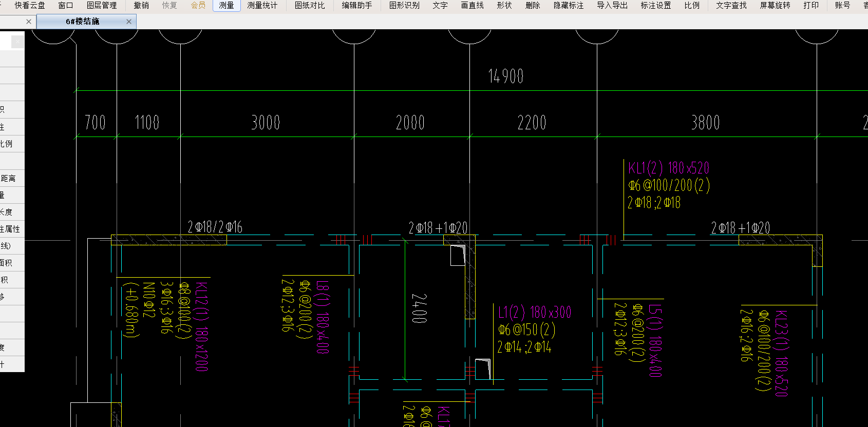Click the 打印 print button
Viewport: 868px width, 427px height.
point(811,5)
